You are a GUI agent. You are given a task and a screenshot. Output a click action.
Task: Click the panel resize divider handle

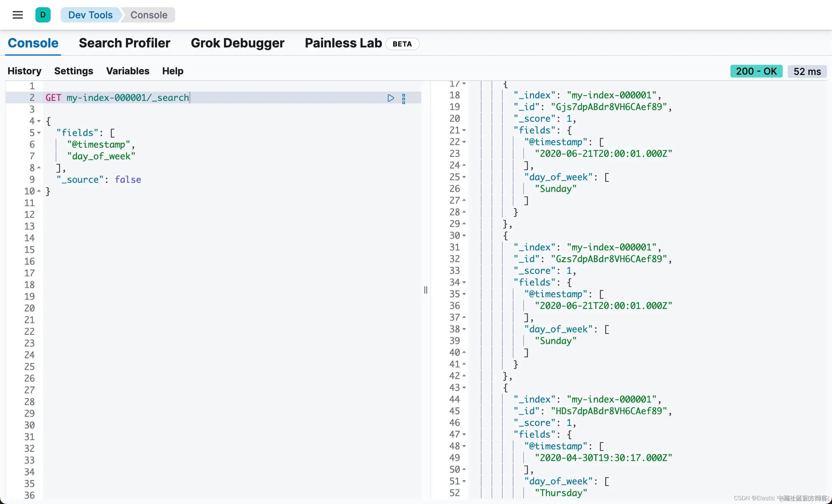click(426, 290)
